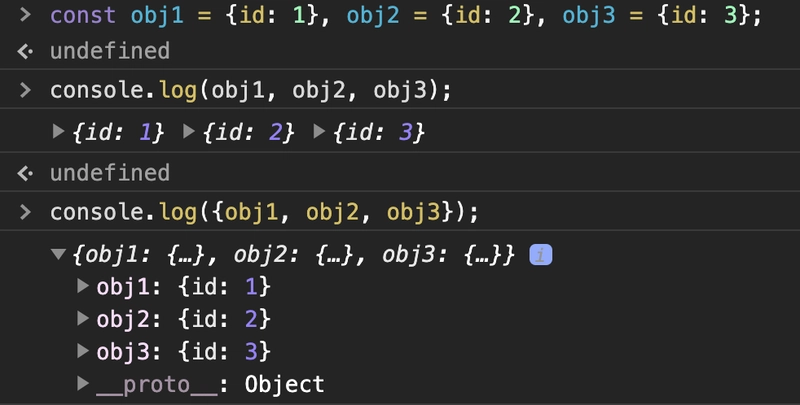
Task: Click the console.log({obj1, obj2, obj3}) command
Action: [264, 212]
